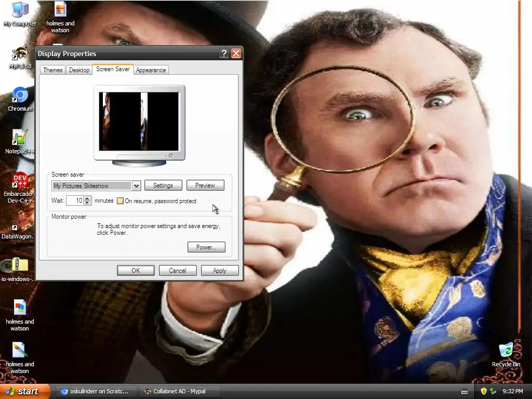Screen dimensions: 532x399
Task: Switch to the Themes tab
Action: 53,70
